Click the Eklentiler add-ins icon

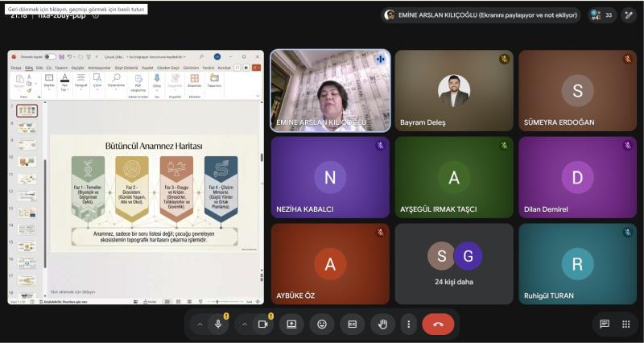point(195,81)
